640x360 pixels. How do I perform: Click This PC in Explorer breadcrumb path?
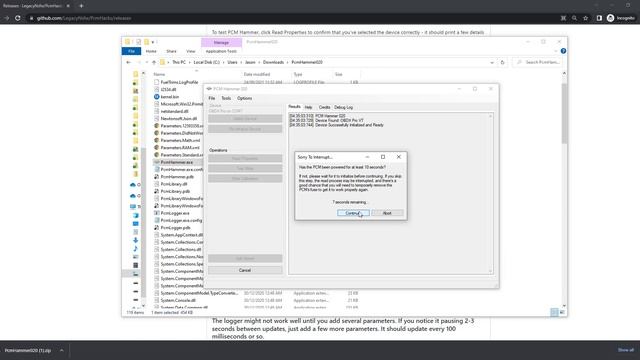pyautogui.click(x=179, y=62)
